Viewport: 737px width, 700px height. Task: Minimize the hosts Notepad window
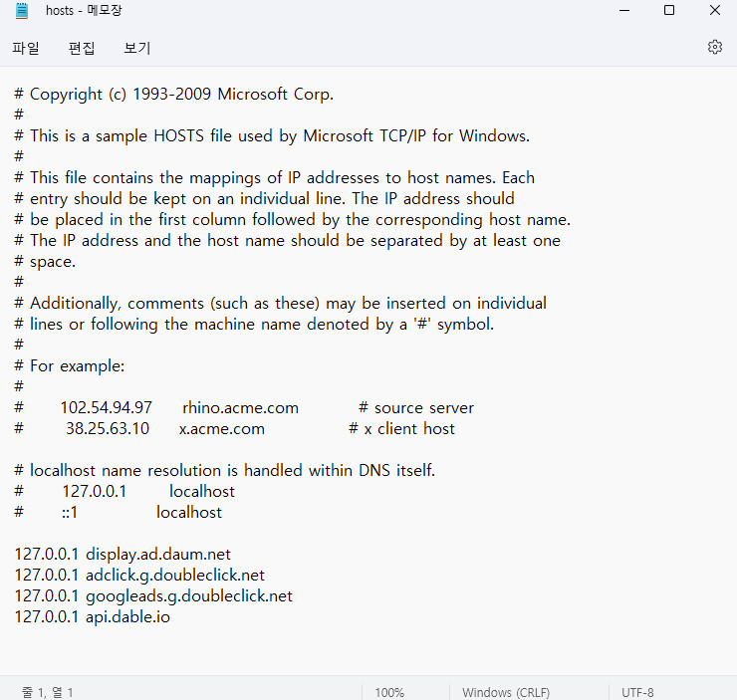[x=622, y=11]
